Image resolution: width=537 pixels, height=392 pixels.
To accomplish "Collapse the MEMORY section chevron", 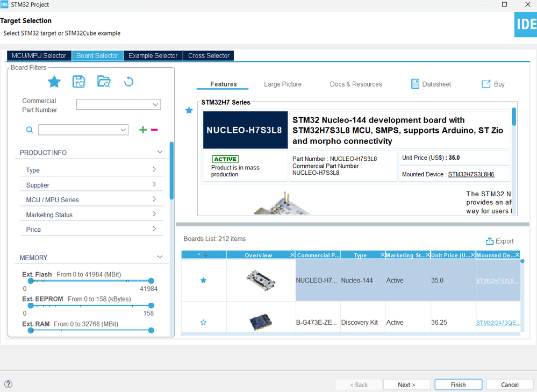I will tap(160, 257).
